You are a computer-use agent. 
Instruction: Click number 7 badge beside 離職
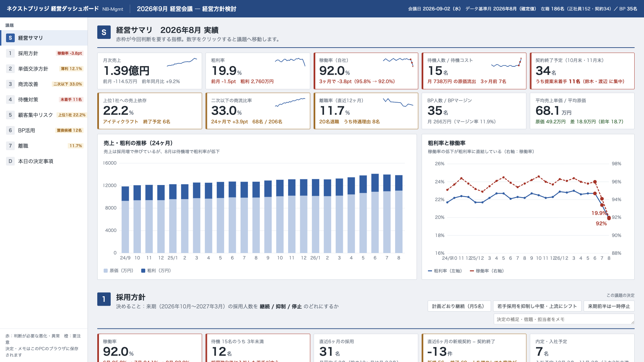point(10,146)
